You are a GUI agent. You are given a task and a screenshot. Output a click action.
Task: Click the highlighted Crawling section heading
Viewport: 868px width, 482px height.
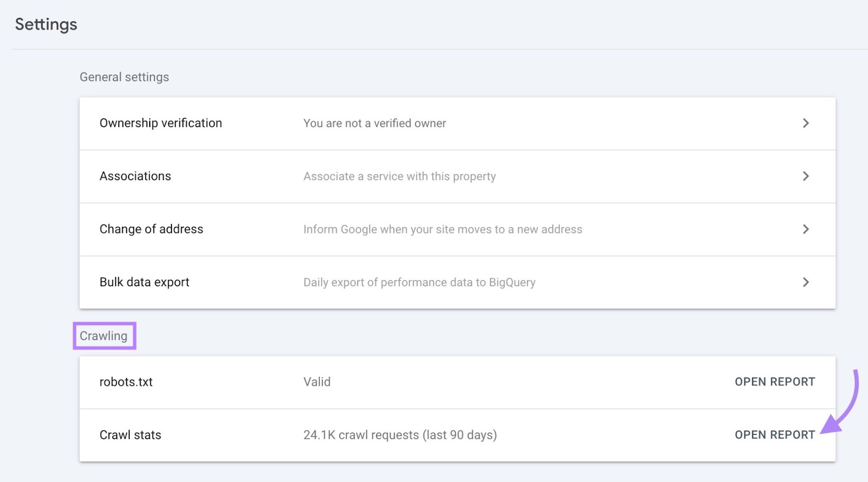pyautogui.click(x=104, y=336)
